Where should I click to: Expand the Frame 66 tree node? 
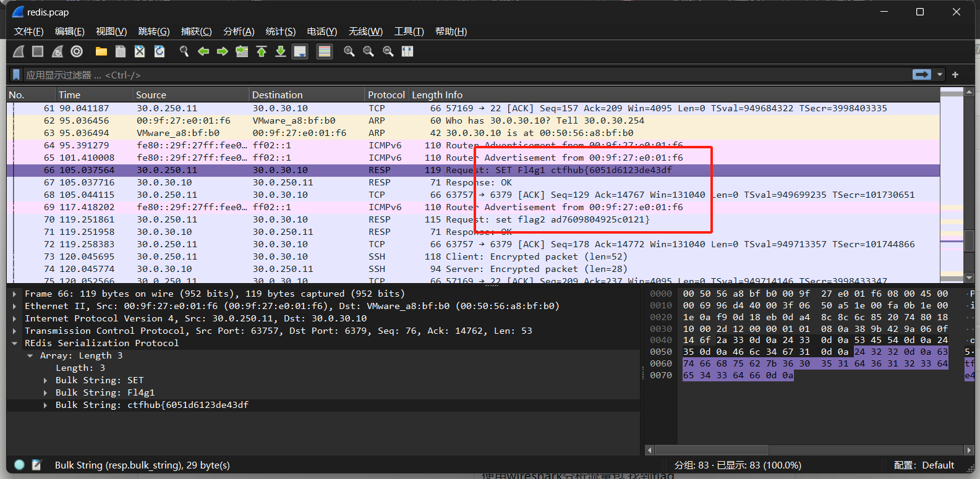(14, 294)
